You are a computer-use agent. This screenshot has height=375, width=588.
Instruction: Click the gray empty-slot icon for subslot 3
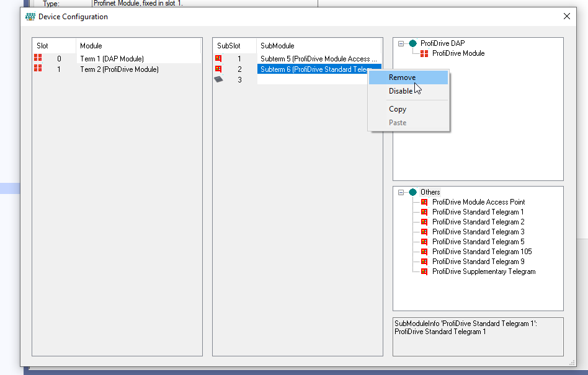coord(218,79)
